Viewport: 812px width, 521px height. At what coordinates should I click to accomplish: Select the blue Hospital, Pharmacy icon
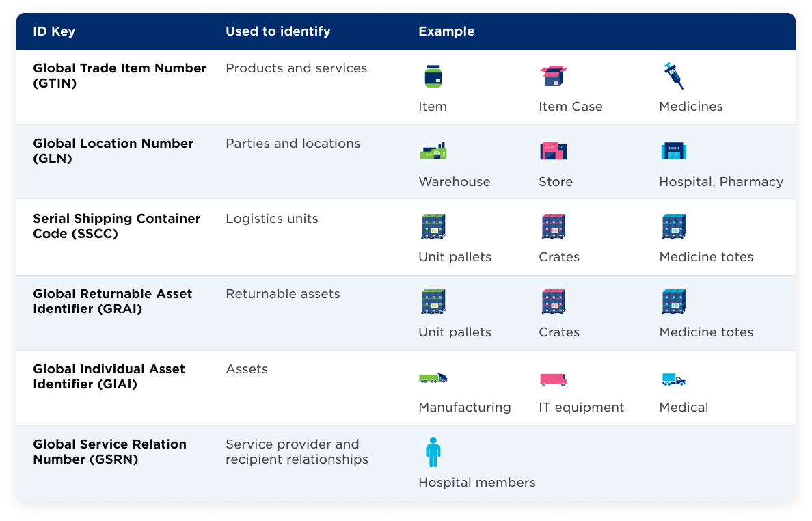click(674, 150)
